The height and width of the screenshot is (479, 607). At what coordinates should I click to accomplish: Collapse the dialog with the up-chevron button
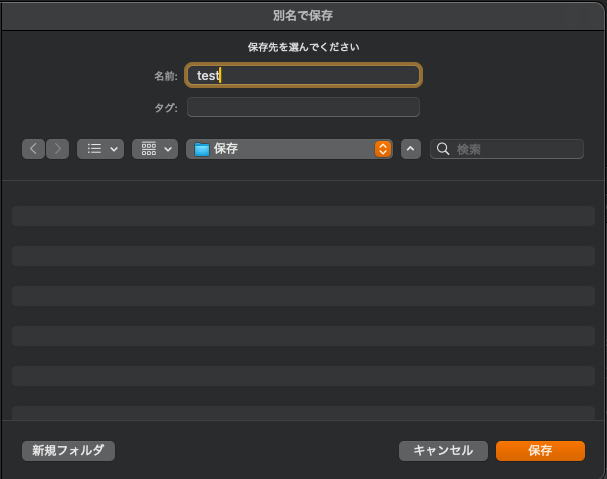click(x=411, y=149)
